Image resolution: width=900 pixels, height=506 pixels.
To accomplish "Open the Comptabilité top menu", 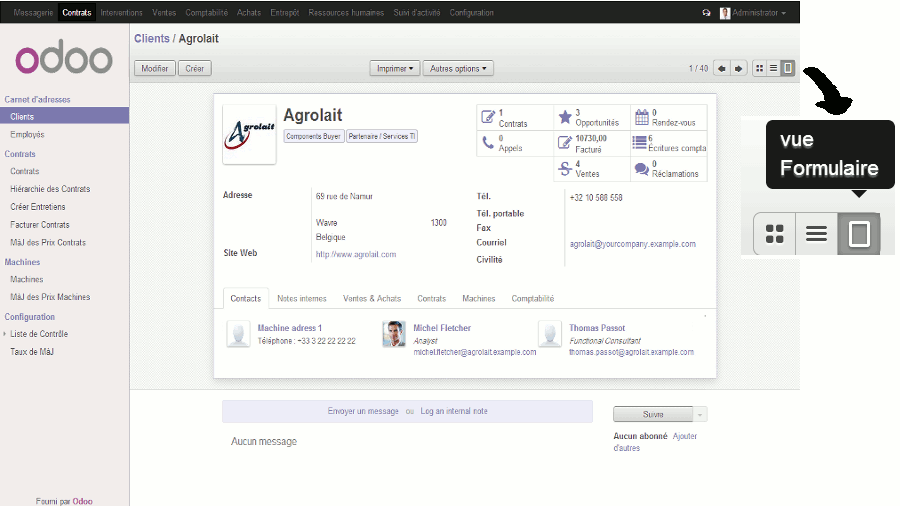I will coord(207,13).
